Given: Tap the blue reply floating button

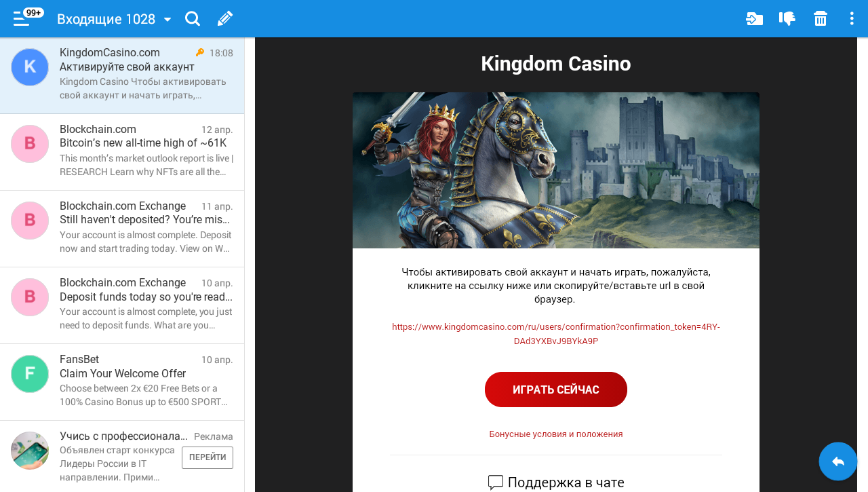Looking at the screenshot, I should pyautogui.click(x=838, y=461).
